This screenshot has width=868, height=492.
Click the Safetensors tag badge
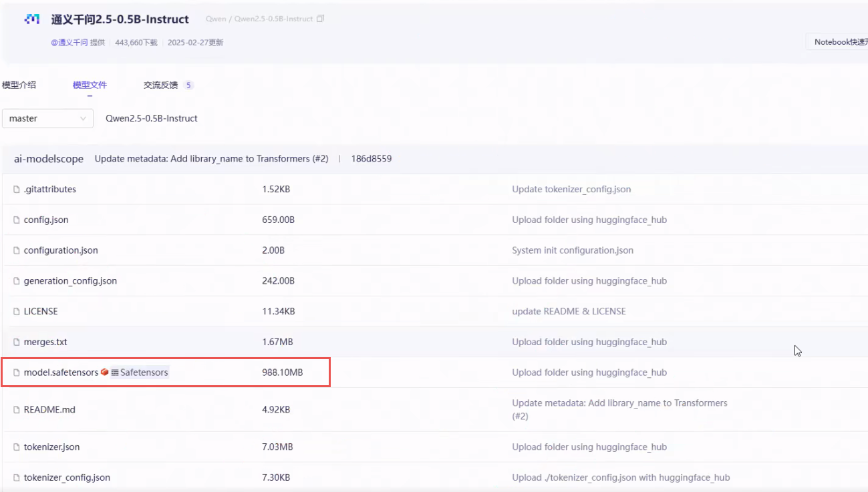tap(140, 373)
